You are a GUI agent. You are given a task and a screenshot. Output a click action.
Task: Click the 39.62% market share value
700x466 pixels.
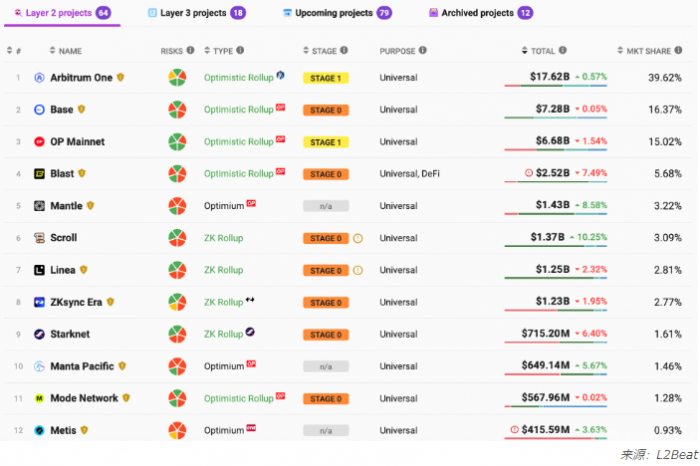click(x=665, y=78)
